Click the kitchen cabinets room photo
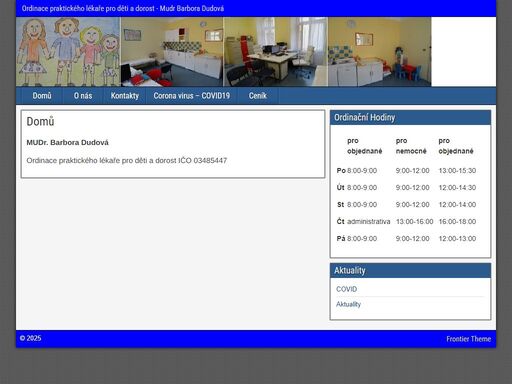This screenshot has width=512, height=384. [x=172, y=52]
